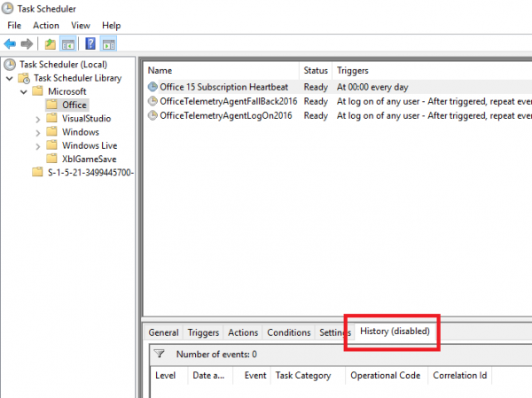
Task: Select the S-1-5-21-3499445700- folder label
Action: click(x=90, y=172)
